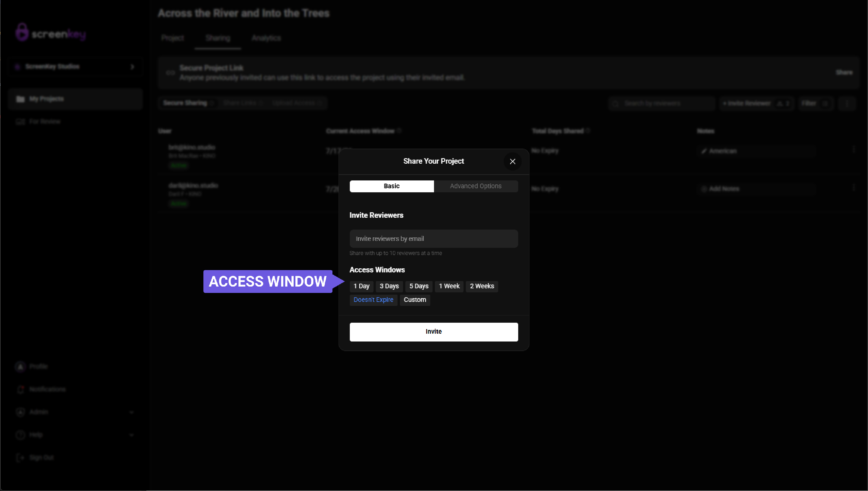Pick the 5 Days access window
The image size is (868, 491).
(x=419, y=286)
